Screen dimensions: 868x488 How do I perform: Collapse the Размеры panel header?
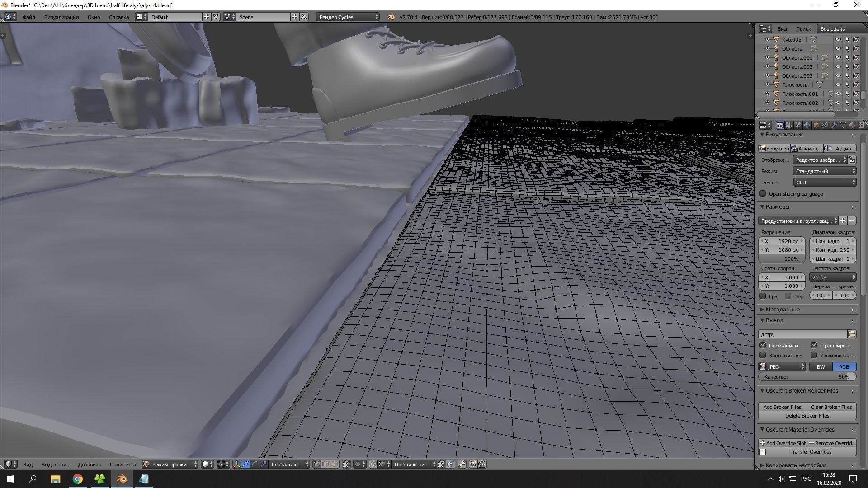775,206
